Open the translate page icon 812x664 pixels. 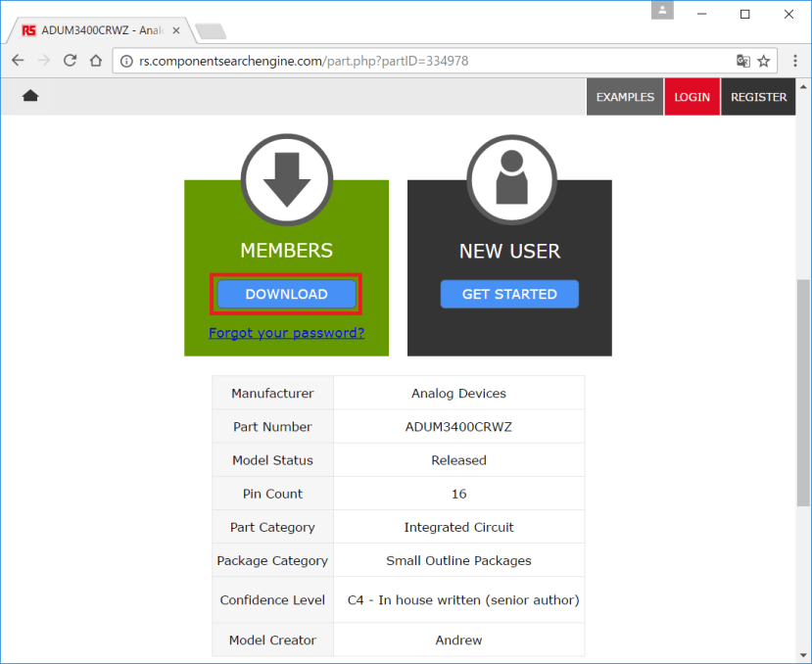pyautogui.click(x=743, y=61)
